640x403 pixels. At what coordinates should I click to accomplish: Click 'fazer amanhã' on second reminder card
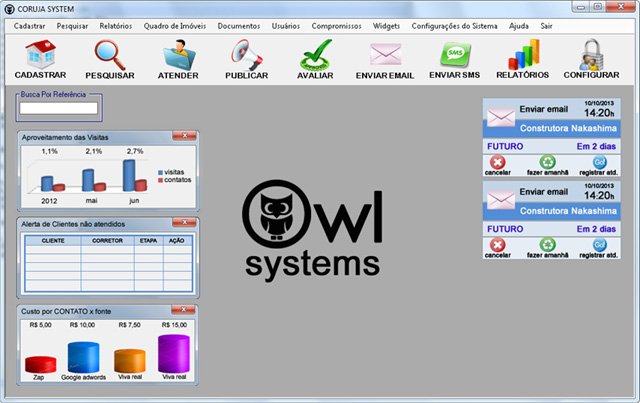click(x=547, y=248)
